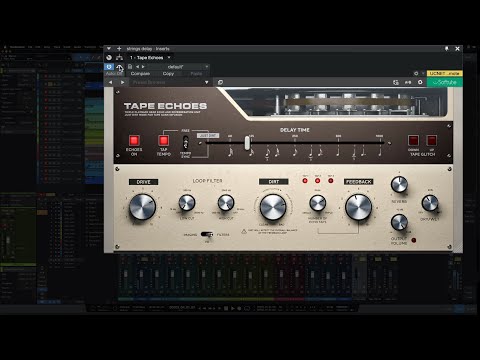
Task: Open the Tape Echoes insert tab
Action: (147, 58)
